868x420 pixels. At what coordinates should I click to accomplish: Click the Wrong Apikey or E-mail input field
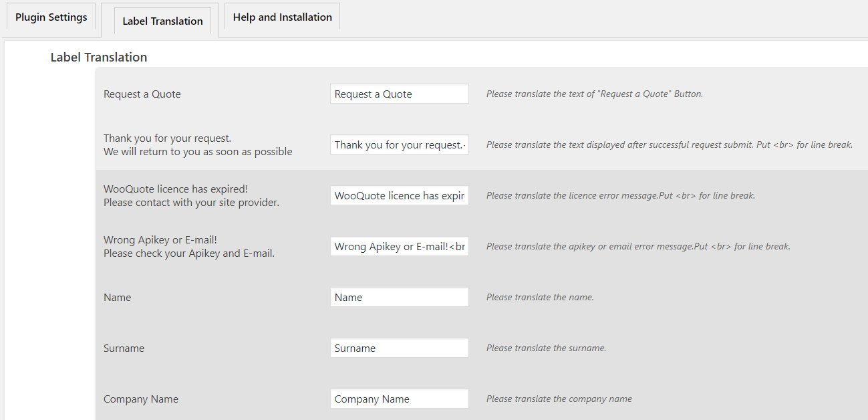click(400, 246)
